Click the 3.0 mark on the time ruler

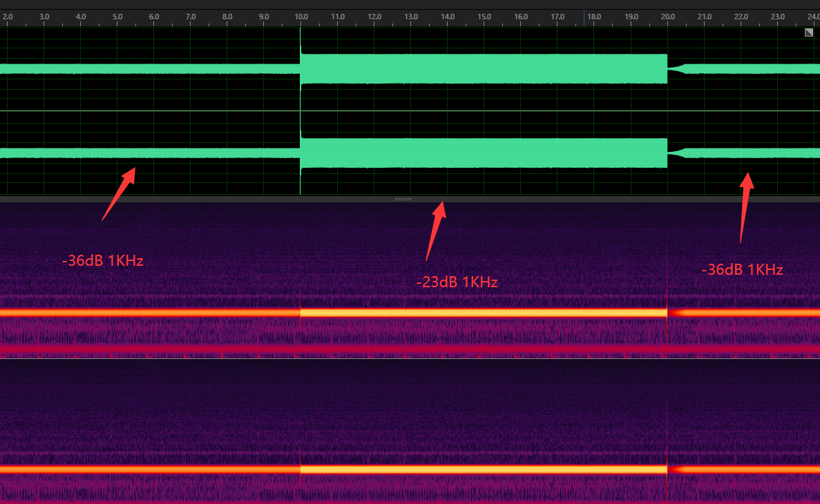44,17
